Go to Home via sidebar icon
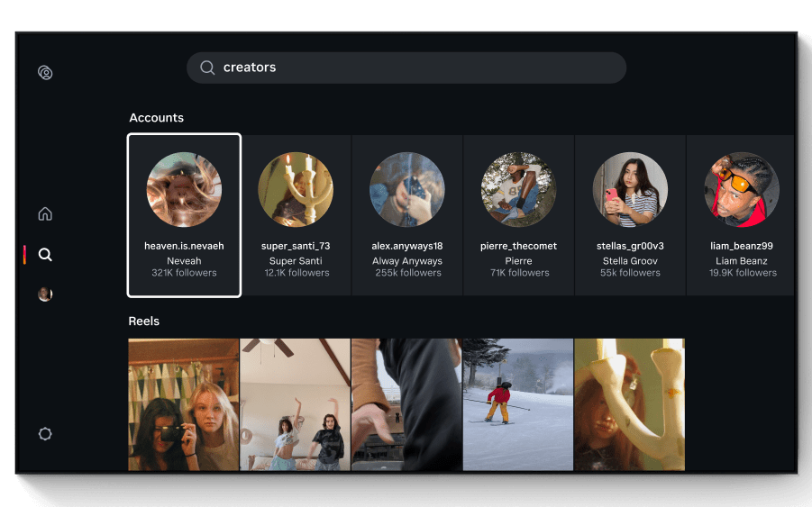This screenshot has height=507, width=812. tap(45, 214)
